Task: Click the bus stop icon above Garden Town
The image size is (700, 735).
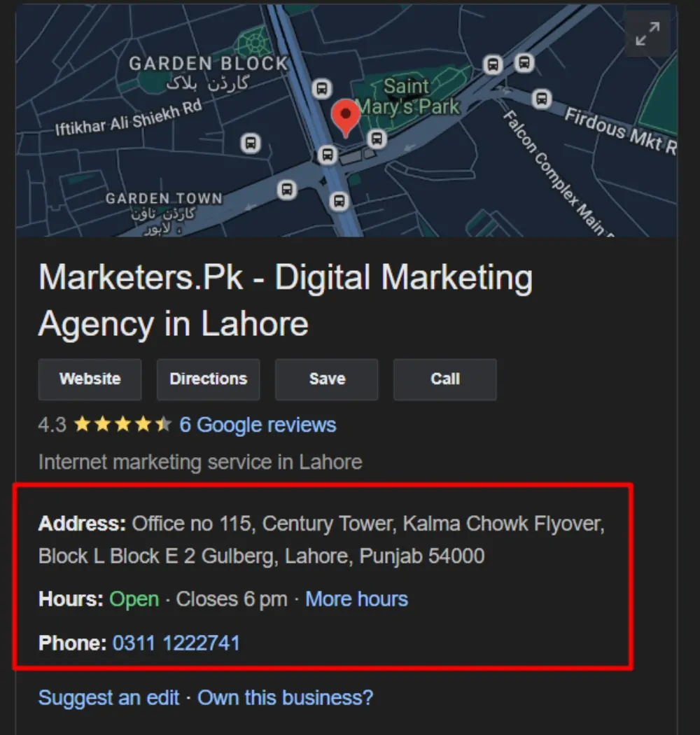Action: click(x=287, y=190)
